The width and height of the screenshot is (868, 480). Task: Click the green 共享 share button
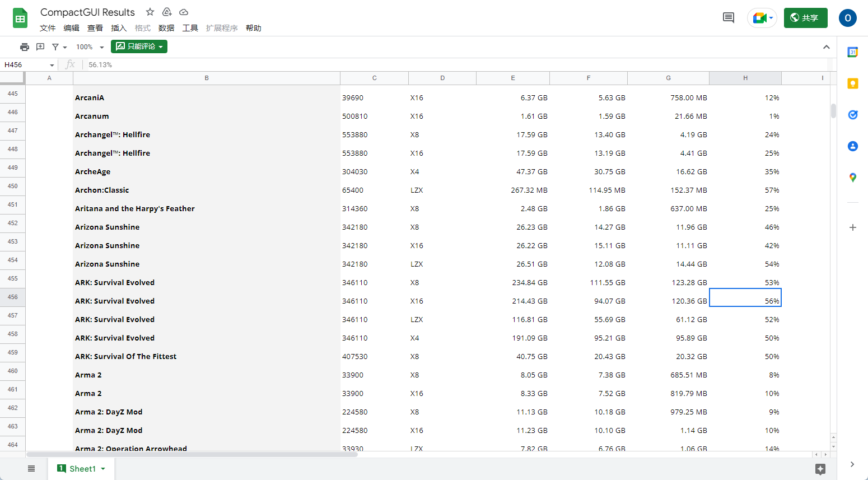coord(805,18)
